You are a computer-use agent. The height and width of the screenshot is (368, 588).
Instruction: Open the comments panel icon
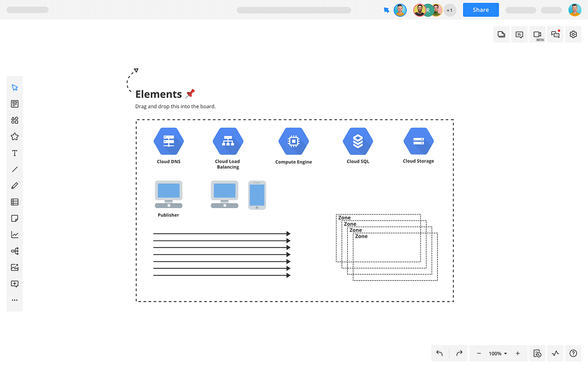point(519,34)
